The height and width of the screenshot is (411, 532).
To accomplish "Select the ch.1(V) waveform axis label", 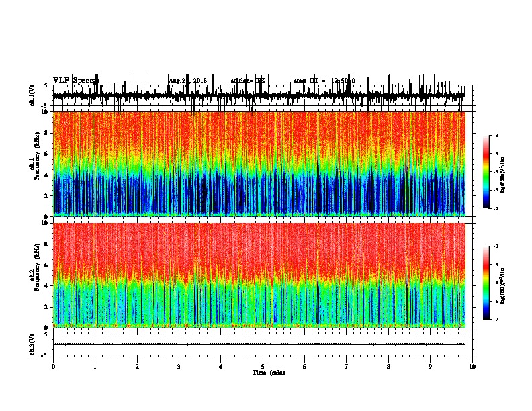I will pos(32,95).
